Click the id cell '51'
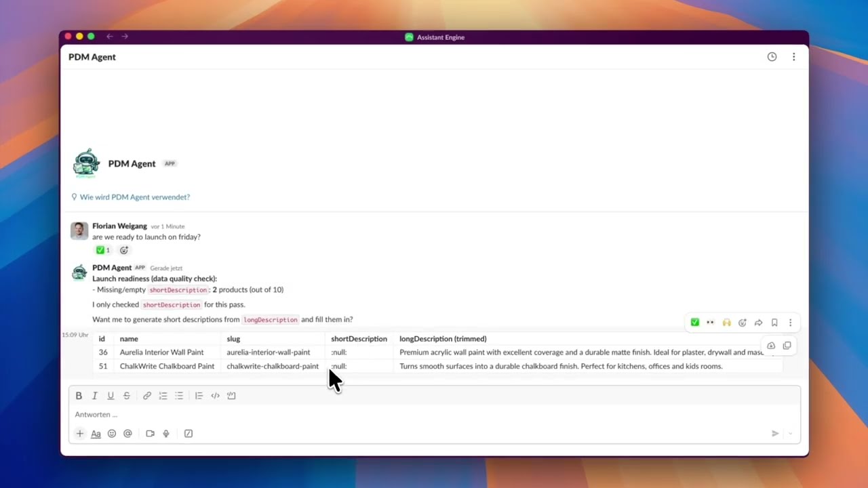Viewport: 868px width, 488px height. 103,367
